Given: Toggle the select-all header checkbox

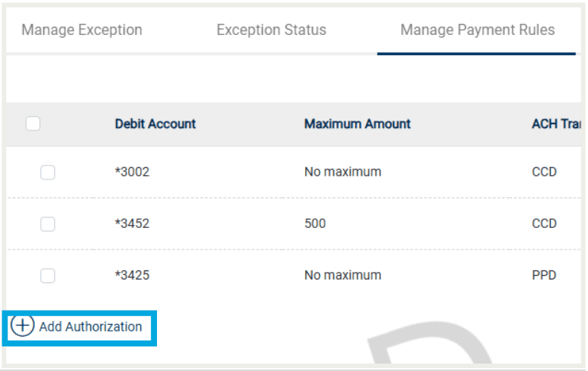Looking at the screenshot, I should [33, 124].
